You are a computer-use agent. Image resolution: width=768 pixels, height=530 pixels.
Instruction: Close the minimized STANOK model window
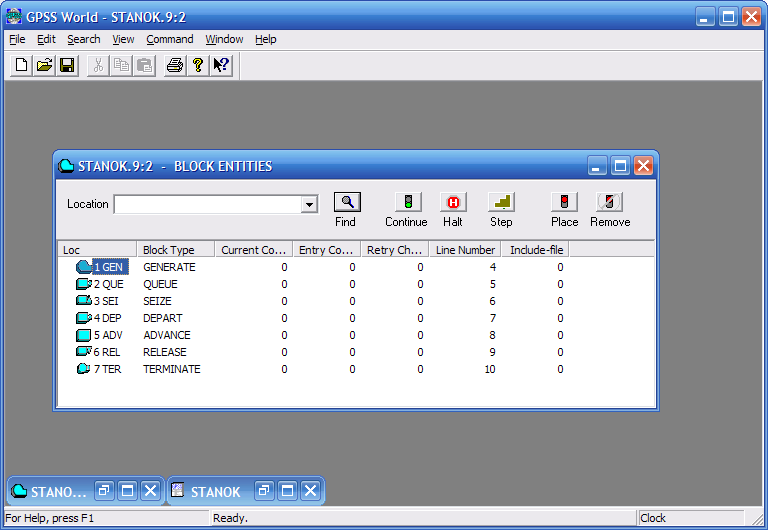pyautogui.click(x=311, y=490)
